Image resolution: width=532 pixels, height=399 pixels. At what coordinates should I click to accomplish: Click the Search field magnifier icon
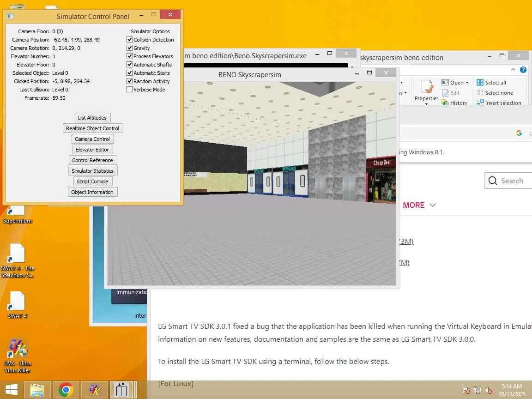(x=493, y=181)
